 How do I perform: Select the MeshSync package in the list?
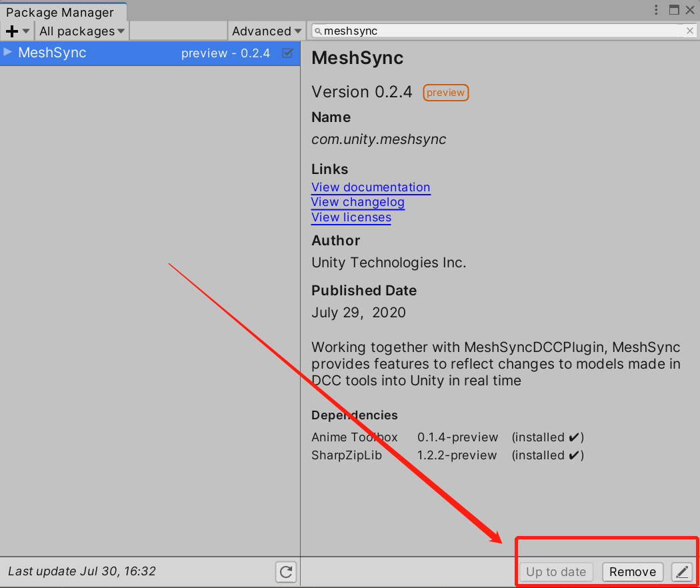pyautogui.click(x=100, y=53)
